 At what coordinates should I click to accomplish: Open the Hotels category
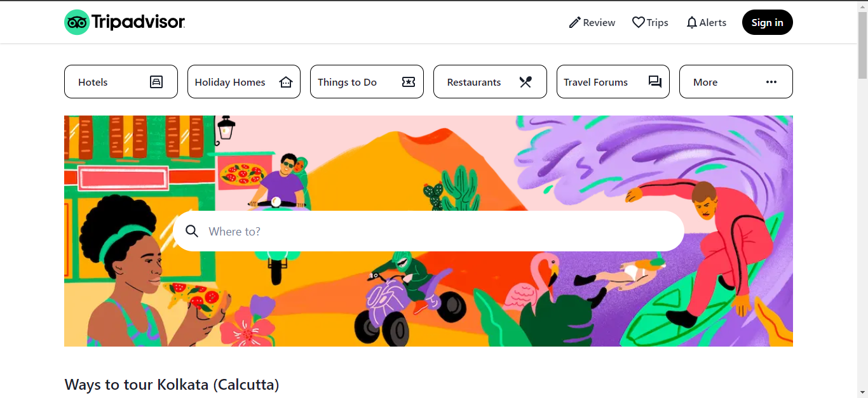[x=93, y=82]
